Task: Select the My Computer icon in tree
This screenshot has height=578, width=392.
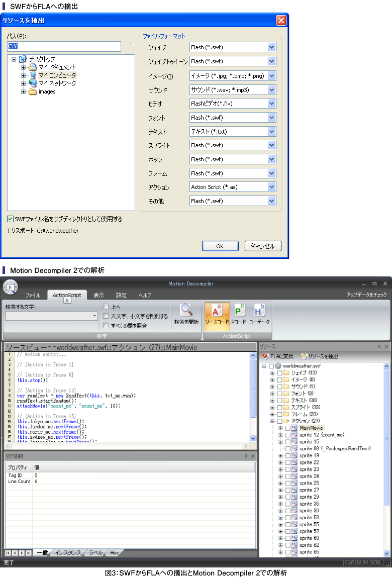Action: click(x=33, y=75)
